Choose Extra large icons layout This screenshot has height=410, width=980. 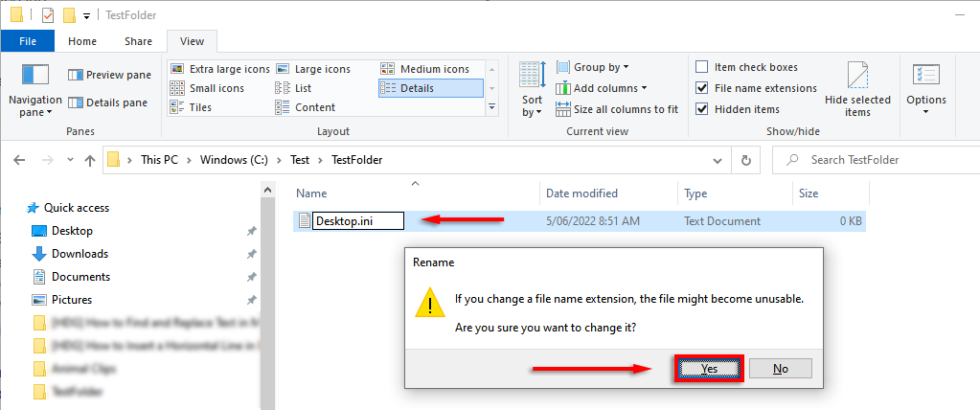[219, 69]
